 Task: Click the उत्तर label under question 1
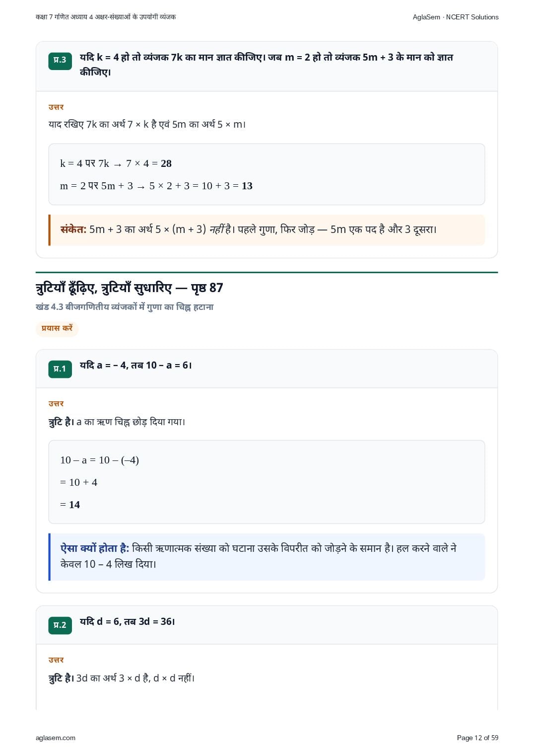56,404
